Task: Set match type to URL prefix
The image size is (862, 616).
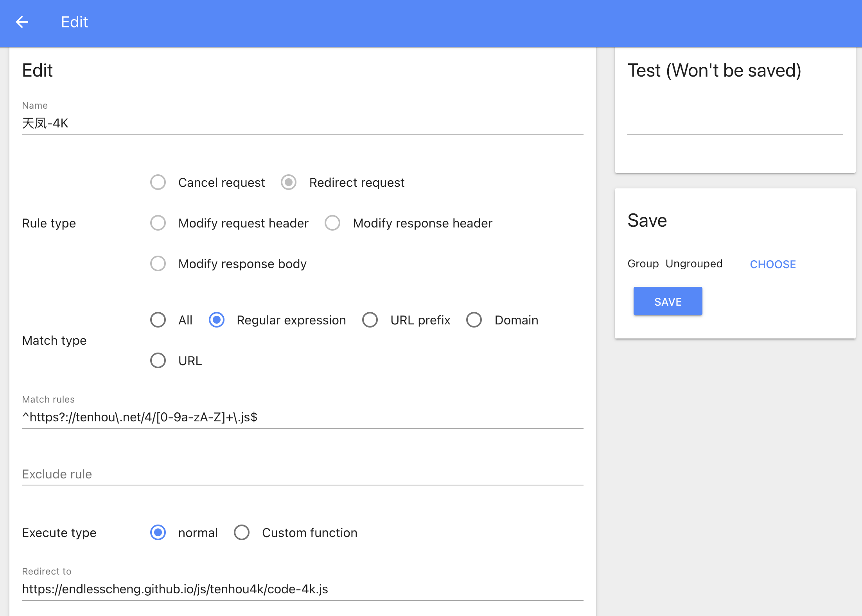Action: pos(370,320)
